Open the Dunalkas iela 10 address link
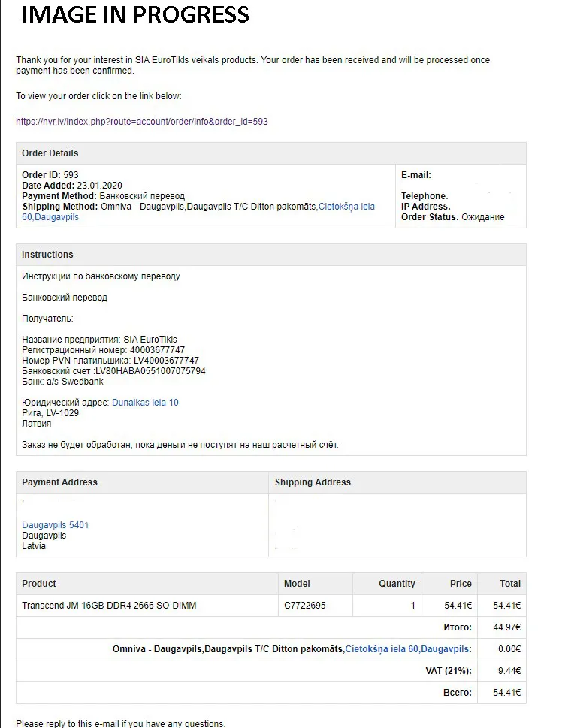 (145, 403)
